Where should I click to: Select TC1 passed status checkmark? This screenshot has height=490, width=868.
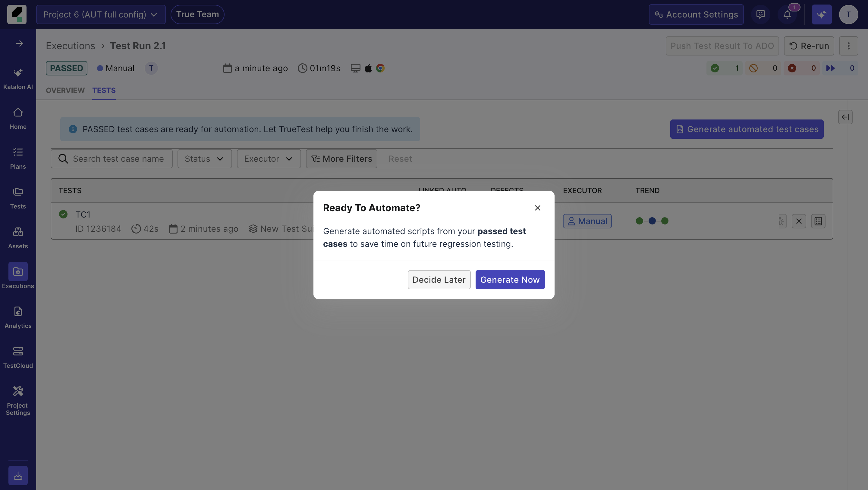pos(63,214)
